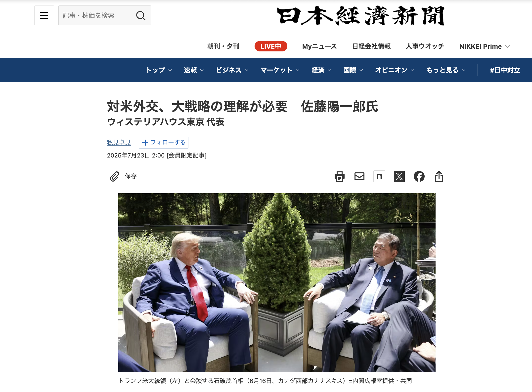532x392 pixels.
Task: Print the article with printer icon
Action: pyautogui.click(x=340, y=176)
